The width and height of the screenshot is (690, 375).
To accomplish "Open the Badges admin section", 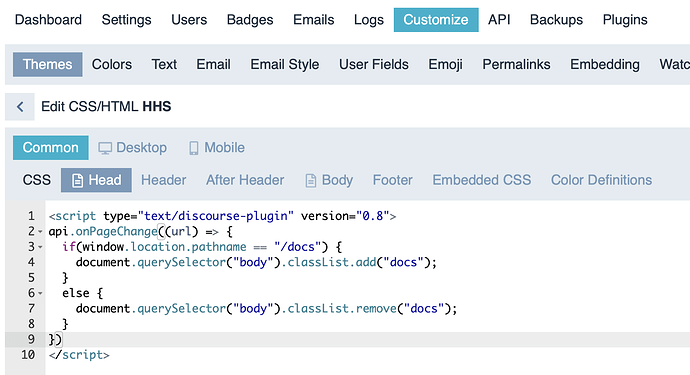I will tap(250, 20).
